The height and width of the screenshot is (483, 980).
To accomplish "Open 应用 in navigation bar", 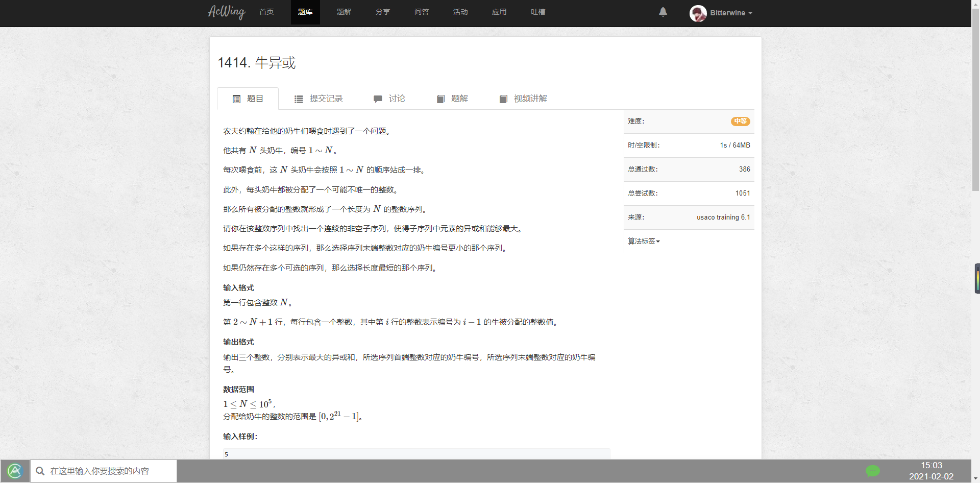I will pyautogui.click(x=499, y=12).
